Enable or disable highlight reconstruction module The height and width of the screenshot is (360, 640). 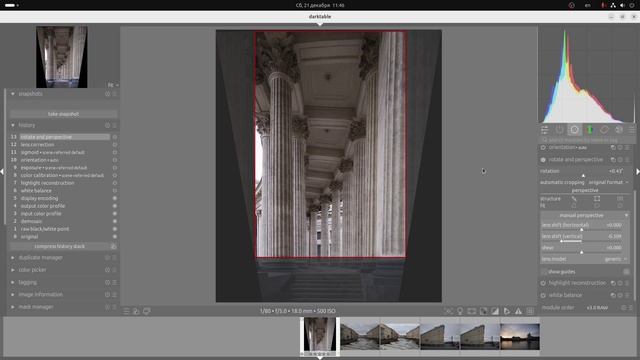point(543,283)
